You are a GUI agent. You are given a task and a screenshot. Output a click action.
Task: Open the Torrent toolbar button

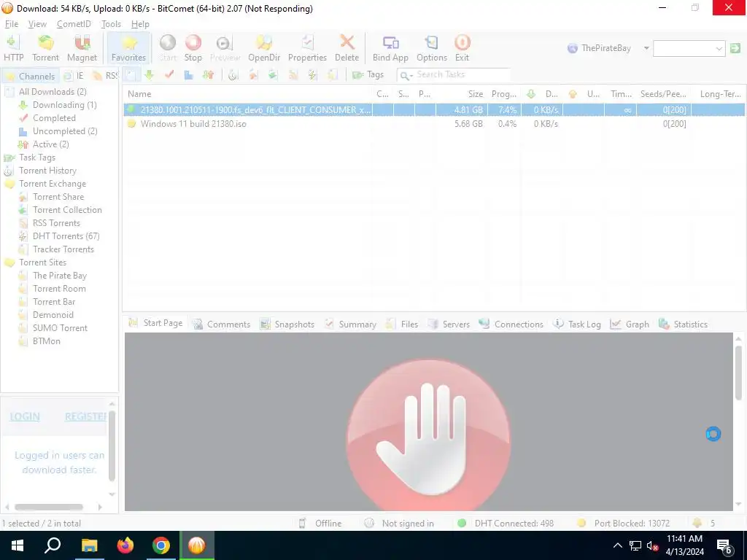pyautogui.click(x=46, y=48)
